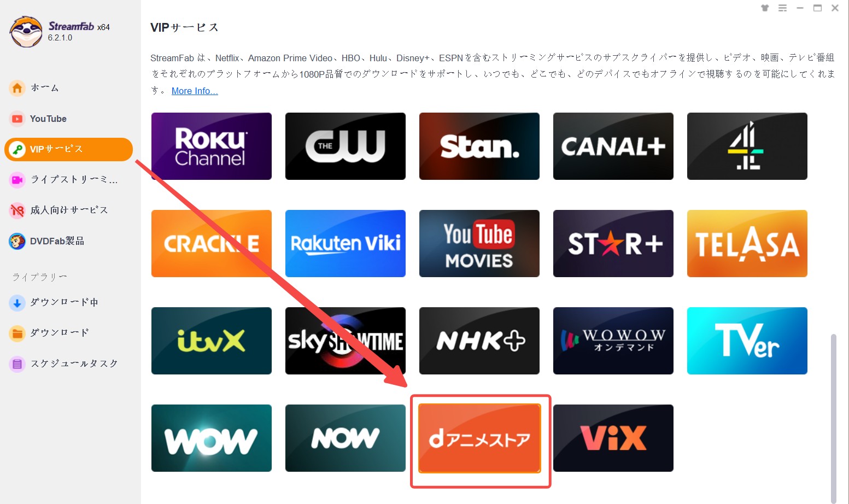The width and height of the screenshot is (849, 504).
Task: Open the ITVX service tile
Action: (212, 341)
